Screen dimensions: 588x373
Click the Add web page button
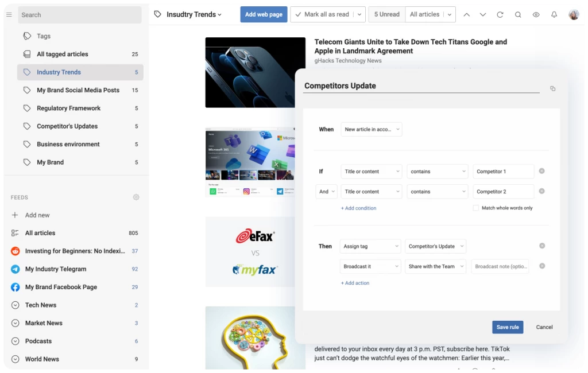pyautogui.click(x=264, y=14)
